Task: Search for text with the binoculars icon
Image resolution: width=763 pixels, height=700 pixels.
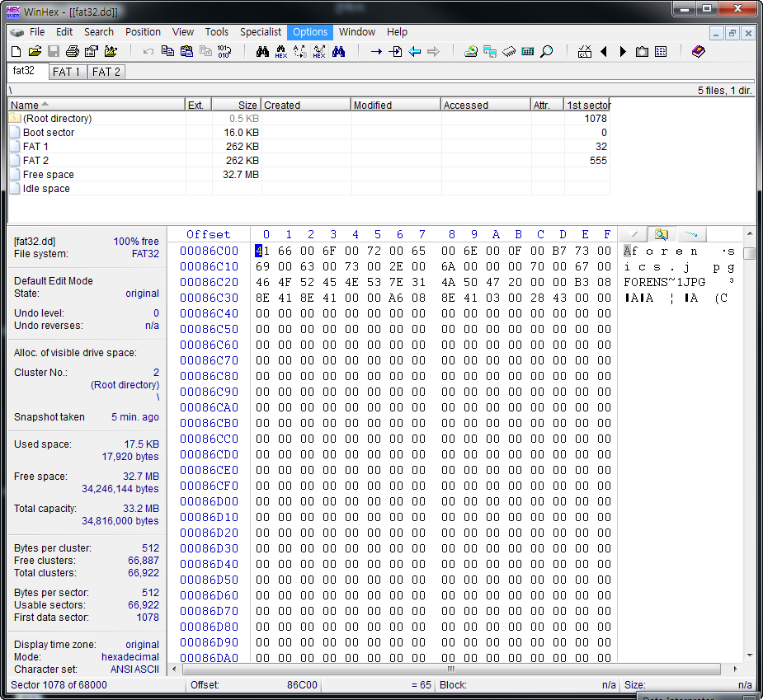Action: click(x=262, y=51)
